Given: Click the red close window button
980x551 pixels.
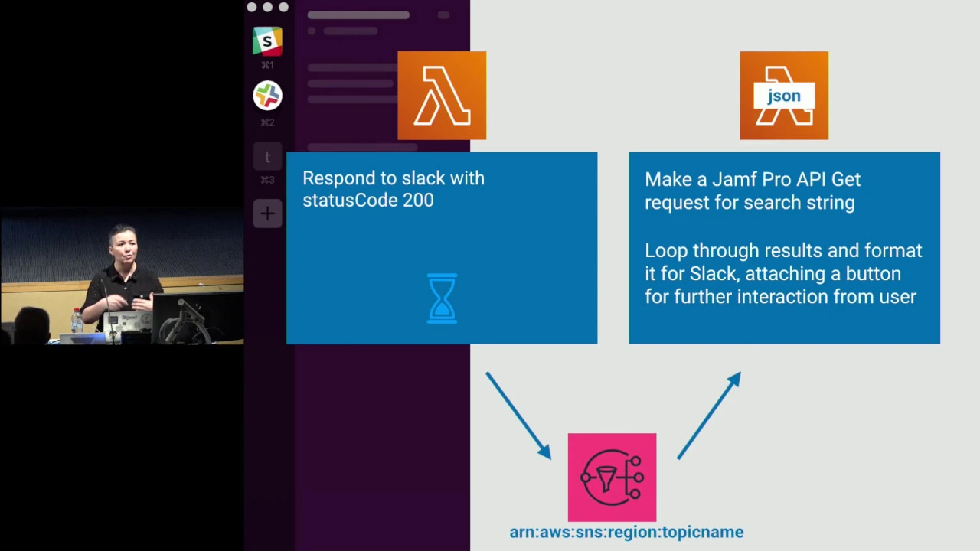Looking at the screenshot, I should pyautogui.click(x=252, y=7).
